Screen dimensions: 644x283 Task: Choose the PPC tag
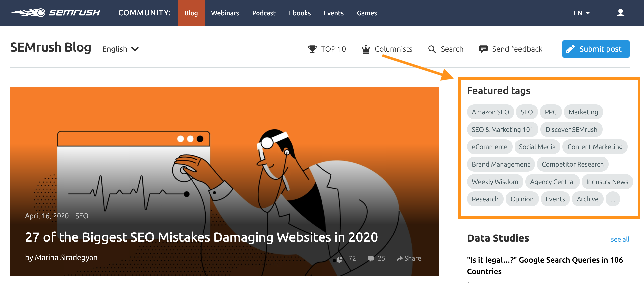point(551,112)
